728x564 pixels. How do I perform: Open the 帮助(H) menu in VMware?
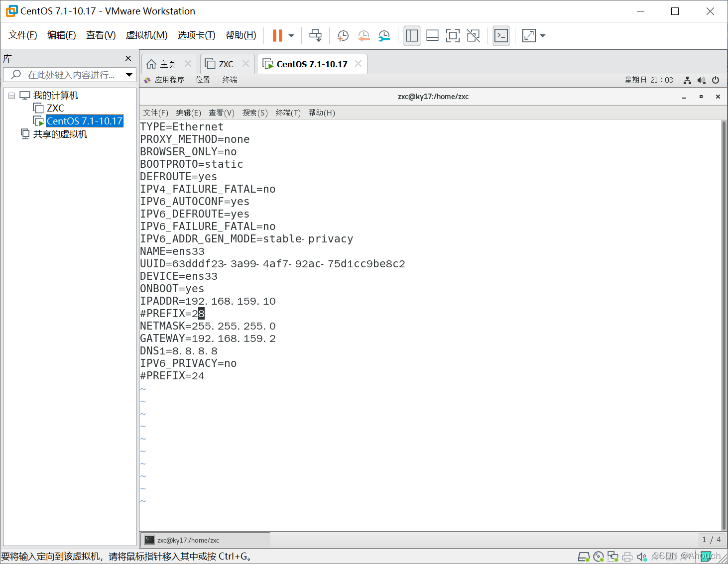pyautogui.click(x=241, y=35)
